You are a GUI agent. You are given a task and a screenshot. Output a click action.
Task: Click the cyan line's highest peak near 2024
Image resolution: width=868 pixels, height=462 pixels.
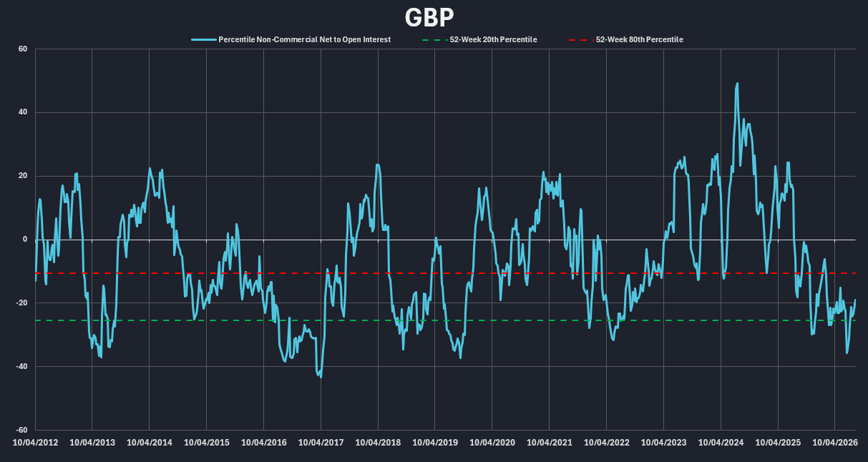click(x=737, y=84)
